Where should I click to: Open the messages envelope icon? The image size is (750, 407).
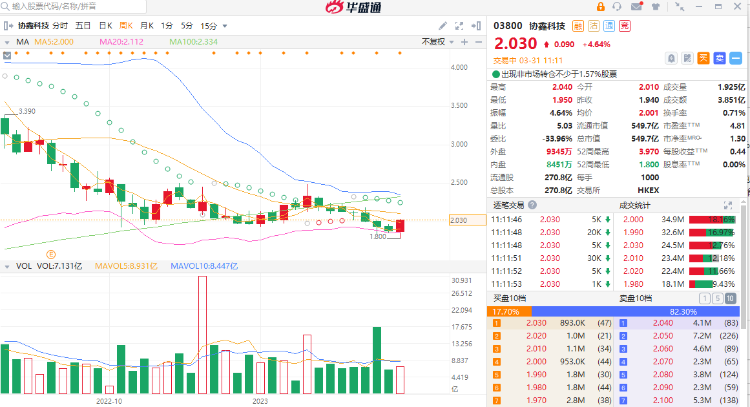[637, 7]
